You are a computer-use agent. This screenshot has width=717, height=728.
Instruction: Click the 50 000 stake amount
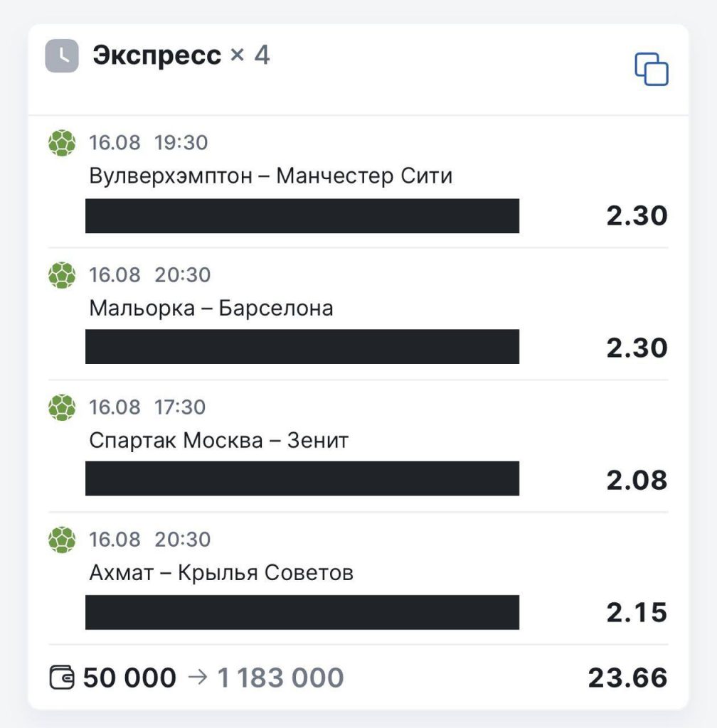[129, 678]
